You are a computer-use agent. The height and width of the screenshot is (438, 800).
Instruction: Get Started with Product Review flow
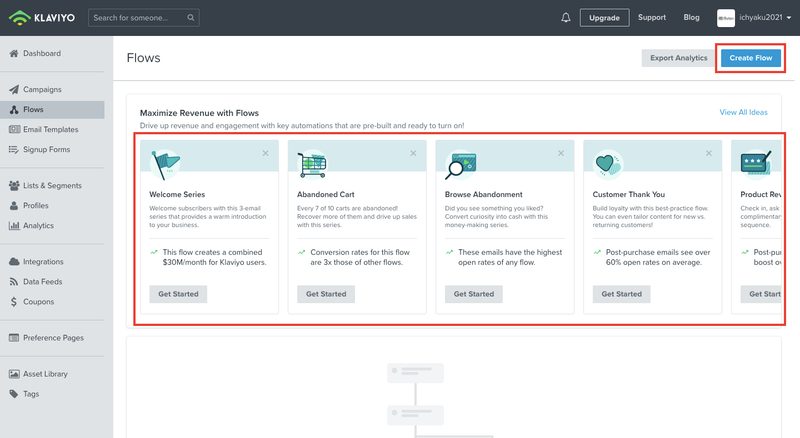762,294
